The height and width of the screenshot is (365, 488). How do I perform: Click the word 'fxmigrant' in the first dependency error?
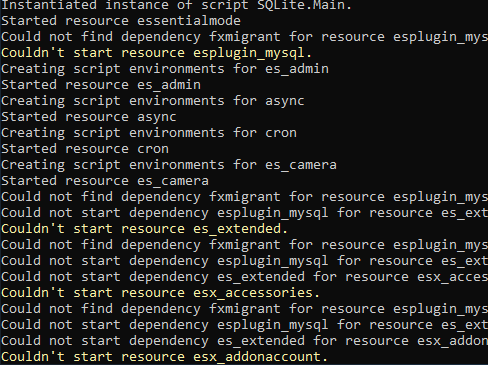pos(245,37)
